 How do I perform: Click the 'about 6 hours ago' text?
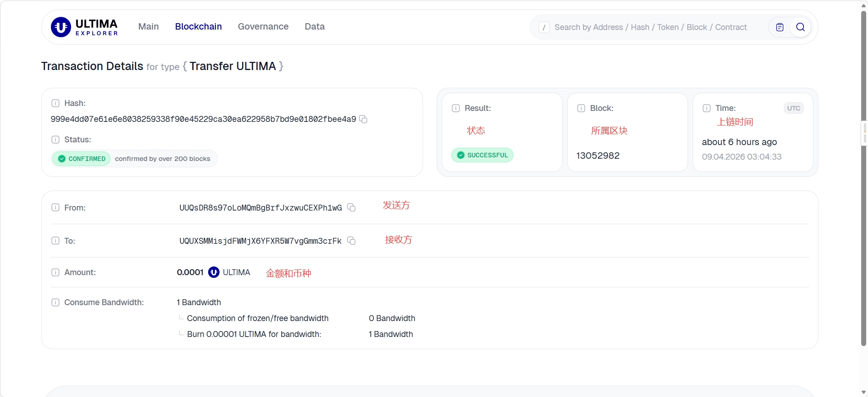[x=739, y=142]
